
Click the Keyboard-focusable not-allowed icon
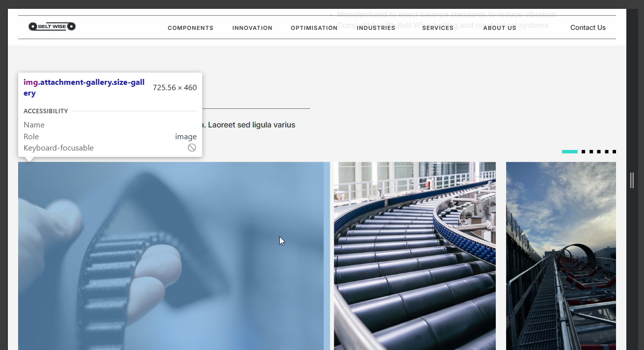point(192,148)
